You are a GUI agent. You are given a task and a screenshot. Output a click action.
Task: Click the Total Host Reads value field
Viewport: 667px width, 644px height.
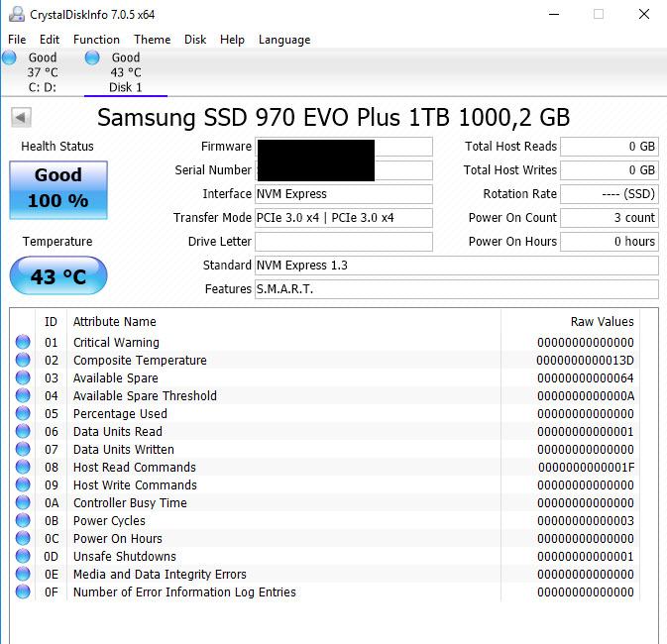coord(610,147)
